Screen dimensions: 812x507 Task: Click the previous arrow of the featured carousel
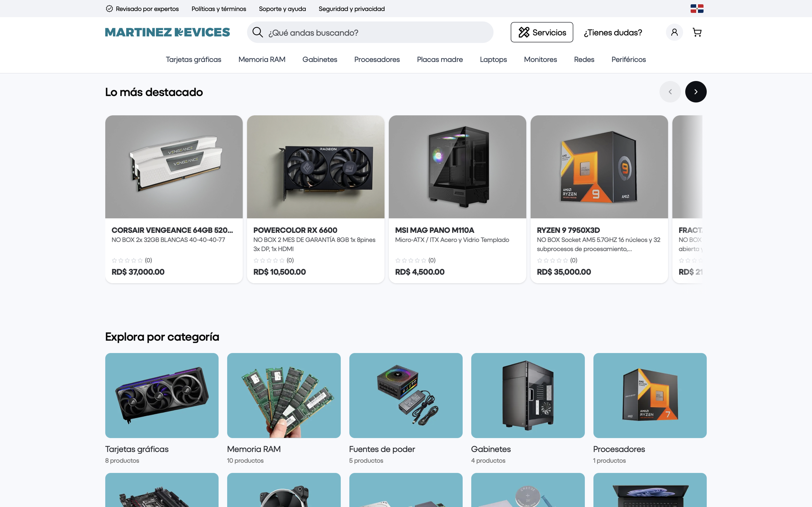670,91
